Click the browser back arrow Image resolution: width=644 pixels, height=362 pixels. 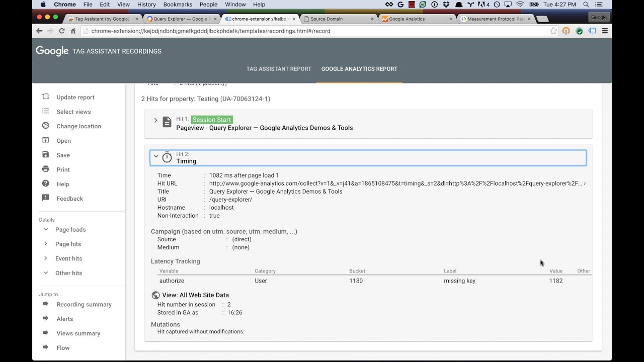(39, 31)
